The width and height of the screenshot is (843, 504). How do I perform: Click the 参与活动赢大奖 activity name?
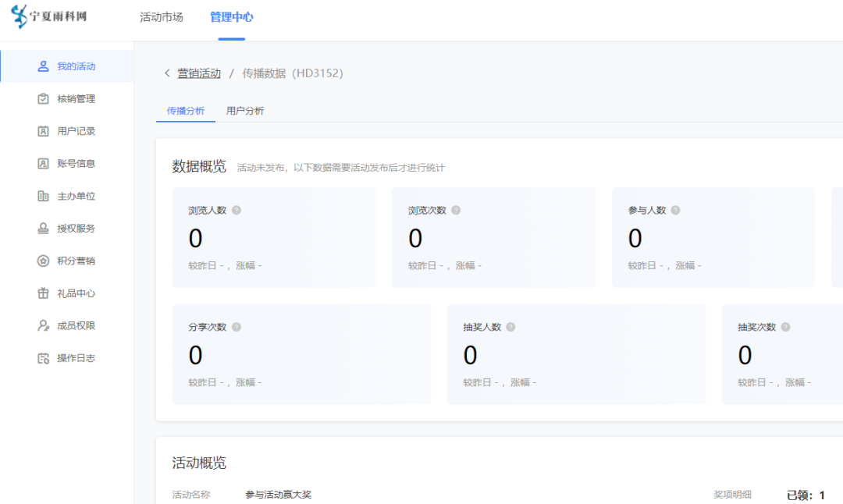279,495
